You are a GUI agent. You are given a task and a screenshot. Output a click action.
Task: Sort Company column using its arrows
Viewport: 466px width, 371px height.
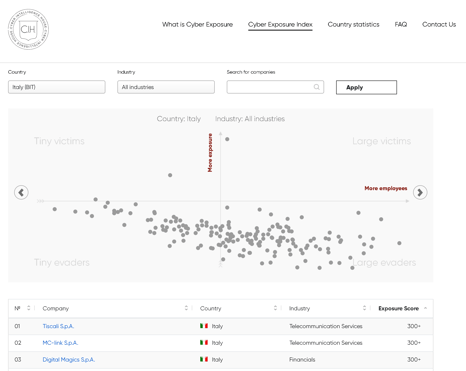[186, 308]
